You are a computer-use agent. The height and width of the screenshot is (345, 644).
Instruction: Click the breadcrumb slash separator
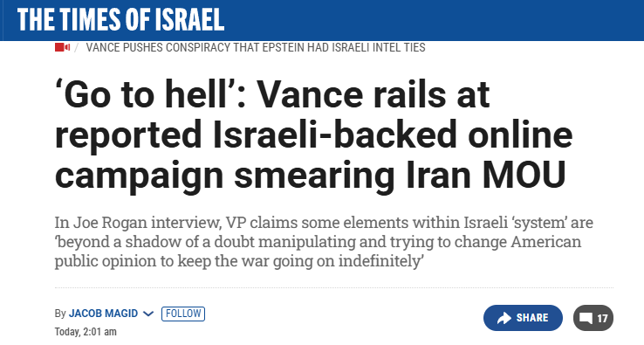(77, 48)
